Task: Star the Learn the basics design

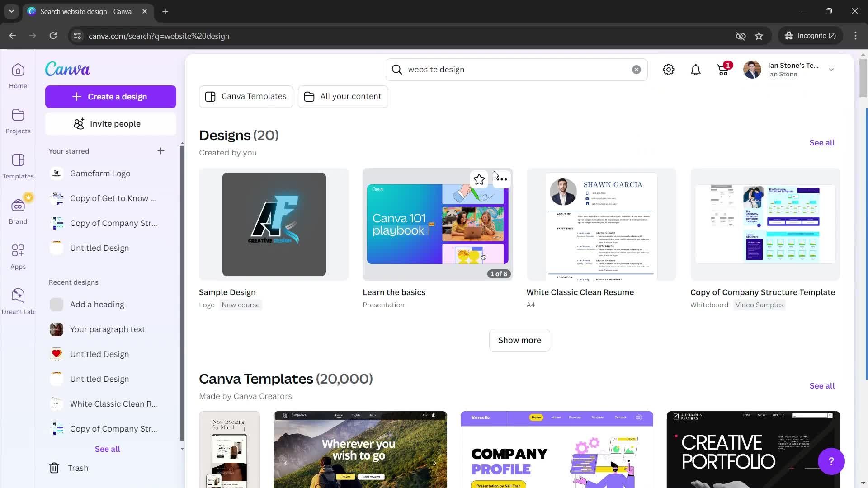Action: pyautogui.click(x=479, y=179)
